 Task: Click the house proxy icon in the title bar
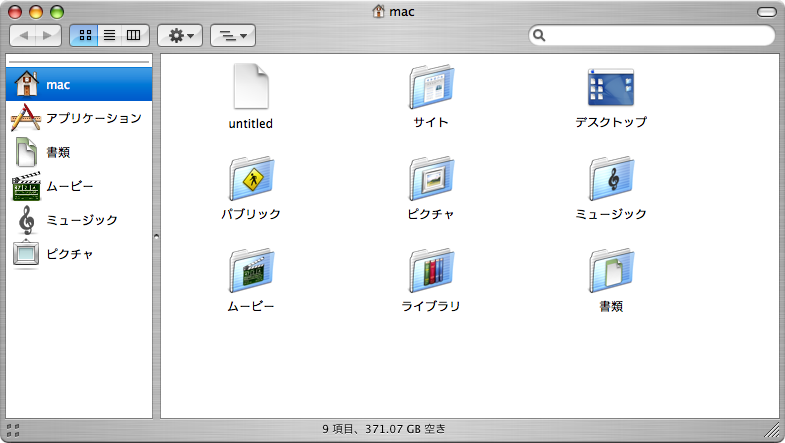tap(379, 11)
